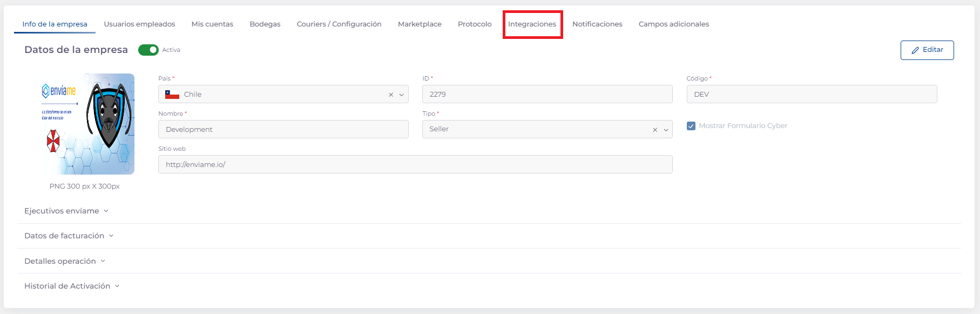Image resolution: width=980 pixels, height=314 pixels.
Task: Open the País dropdown arrow
Action: tap(401, 95)
